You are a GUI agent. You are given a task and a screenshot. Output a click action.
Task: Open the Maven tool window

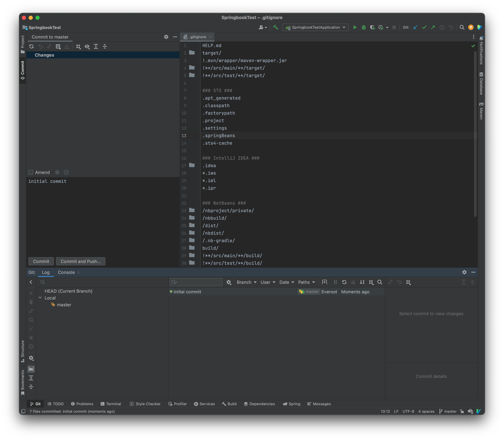click(481, 111)
